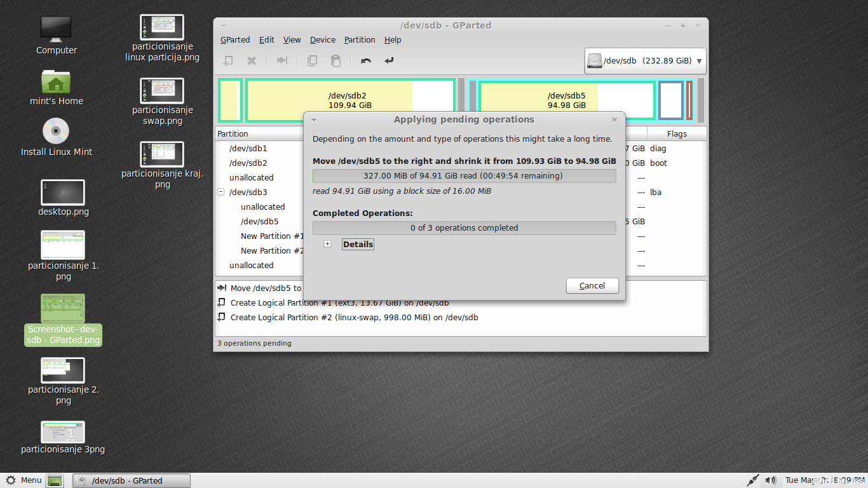The height and width of the screenshot is (488, 868).
Task: Click the "Create Logical Partition #1" pending operation
Action: click(x=339, y=302)
